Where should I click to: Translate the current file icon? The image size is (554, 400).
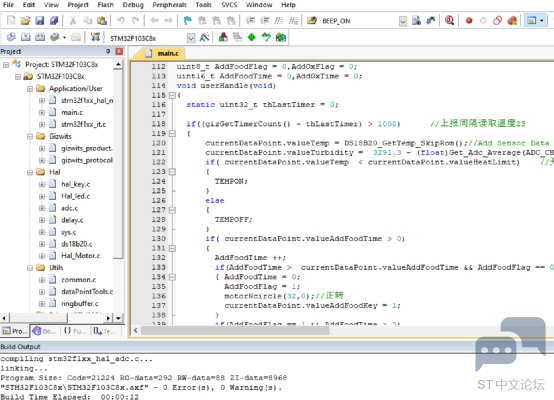point(11,37)
